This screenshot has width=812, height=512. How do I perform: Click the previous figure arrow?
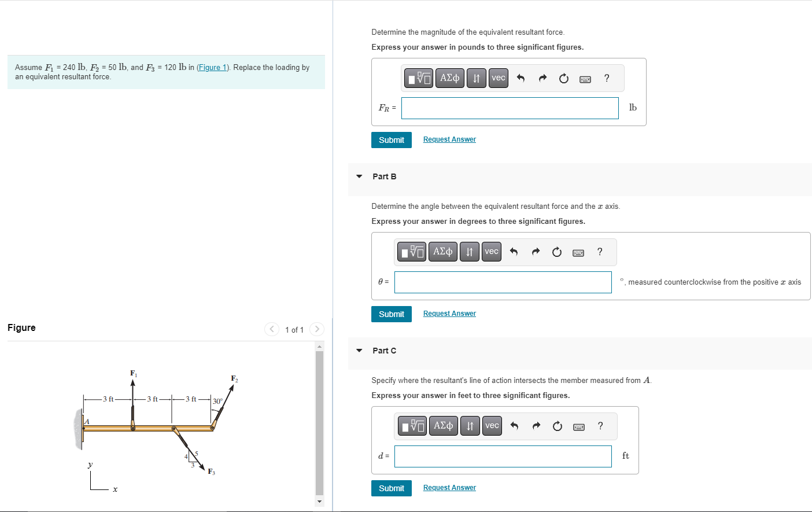coord(272,329)
